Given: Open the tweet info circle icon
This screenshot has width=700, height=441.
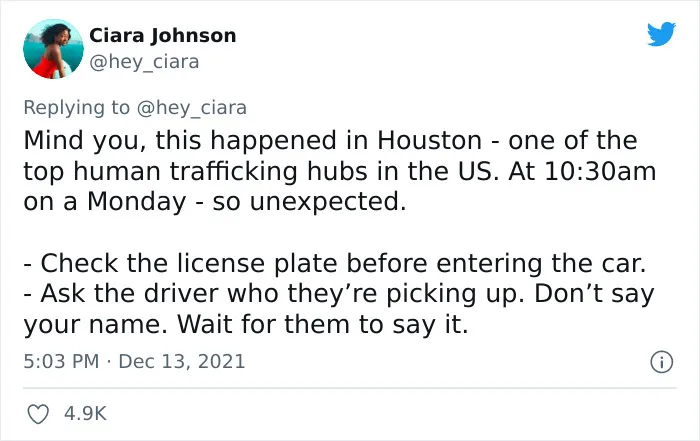Looking at the screenshot, I should pyautogui.click(x=661, y=362).
